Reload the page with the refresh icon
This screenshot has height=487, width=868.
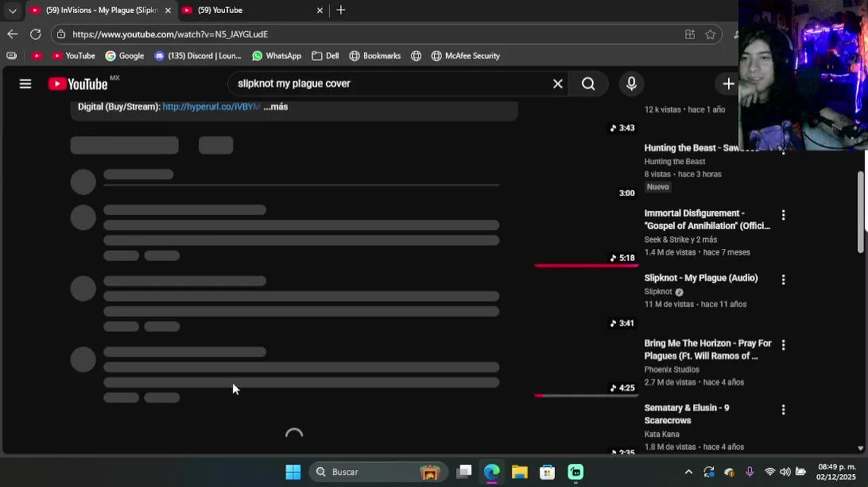(x=36, y=34)
